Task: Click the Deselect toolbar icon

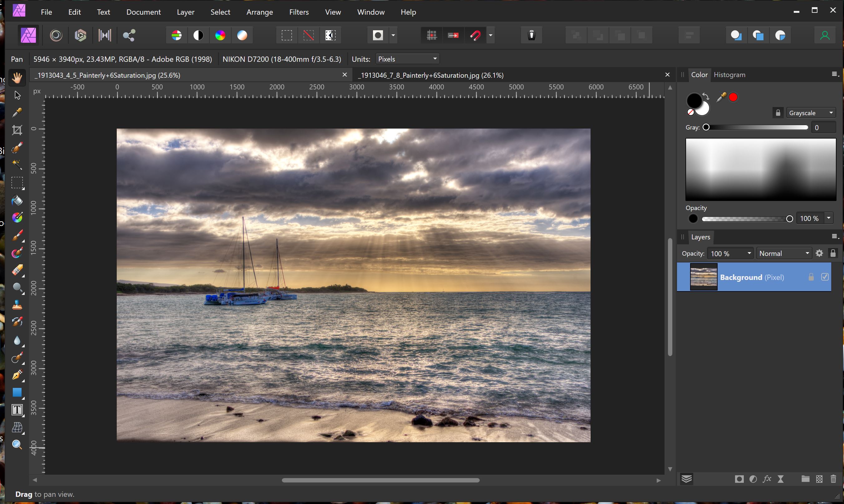Action: 308,35
